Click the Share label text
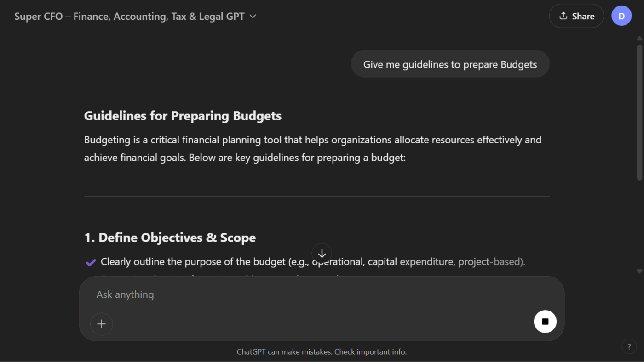644x362 pixels. [x=583, y=16]
